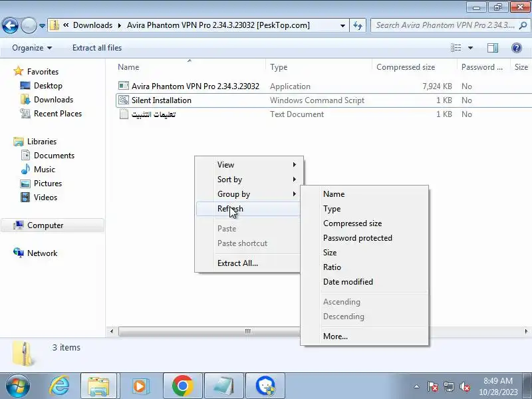Open Documents library
This screenshot has width=532, height=399.
tap(54, 156)
